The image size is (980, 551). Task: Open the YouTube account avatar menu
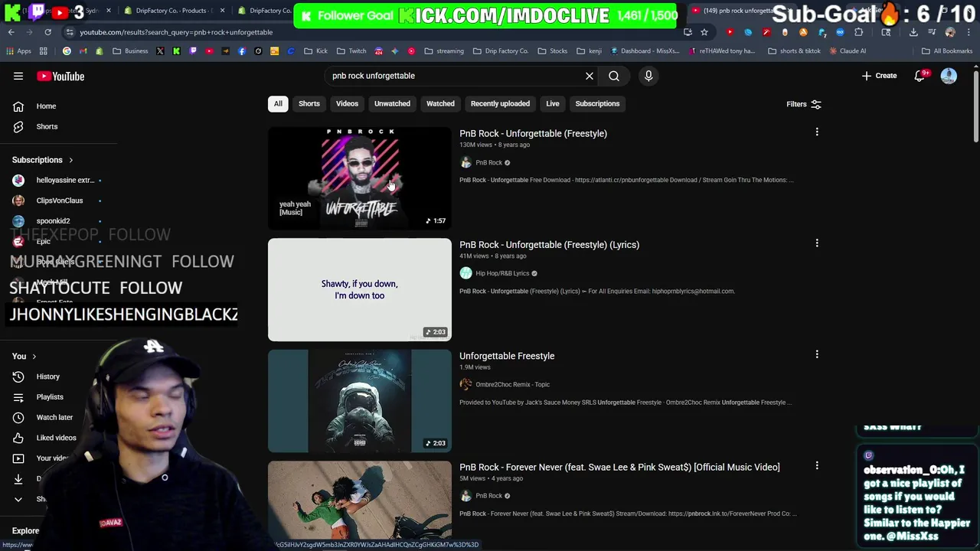point(949,76)
